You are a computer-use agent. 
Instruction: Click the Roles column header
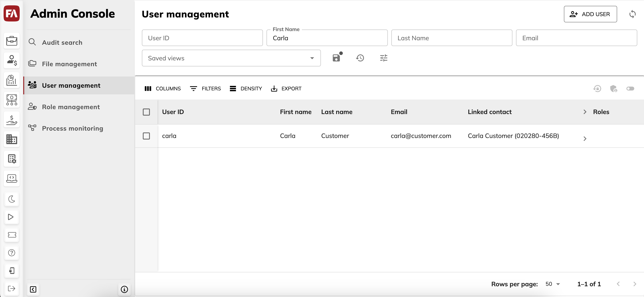[x=601, y=112]
